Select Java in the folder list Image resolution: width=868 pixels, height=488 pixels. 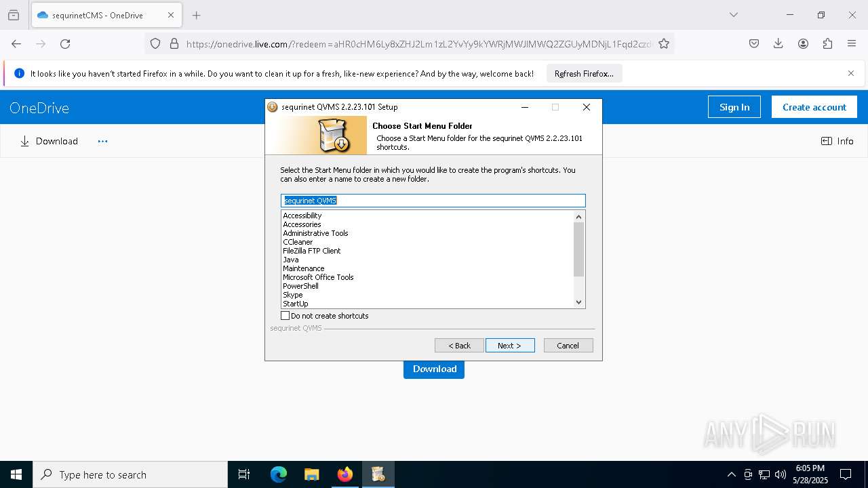(291, 260)
